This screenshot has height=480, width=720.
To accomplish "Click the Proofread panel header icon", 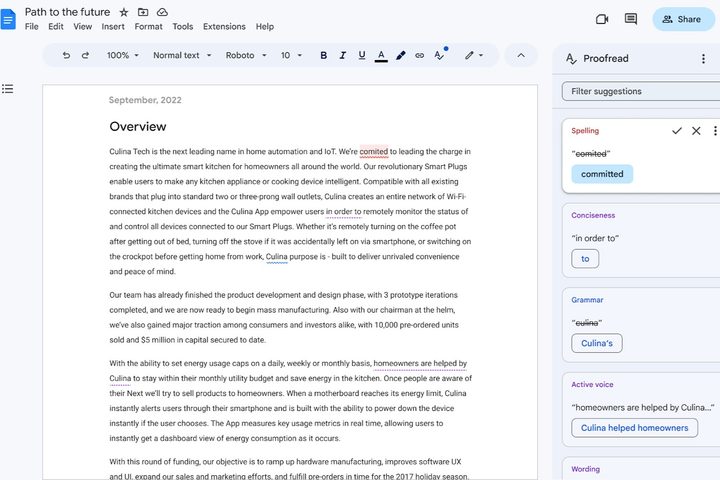I will pyautogui.click(x=571, y=58).
